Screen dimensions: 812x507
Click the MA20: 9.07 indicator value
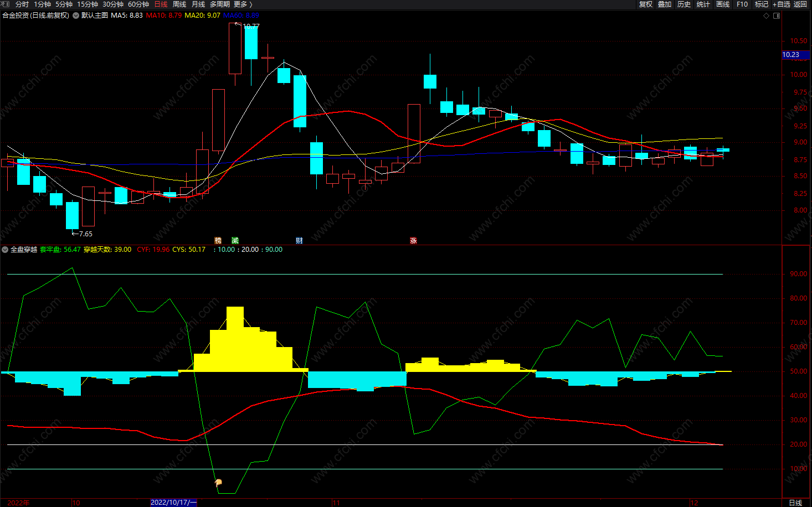[x=202, y=15]
